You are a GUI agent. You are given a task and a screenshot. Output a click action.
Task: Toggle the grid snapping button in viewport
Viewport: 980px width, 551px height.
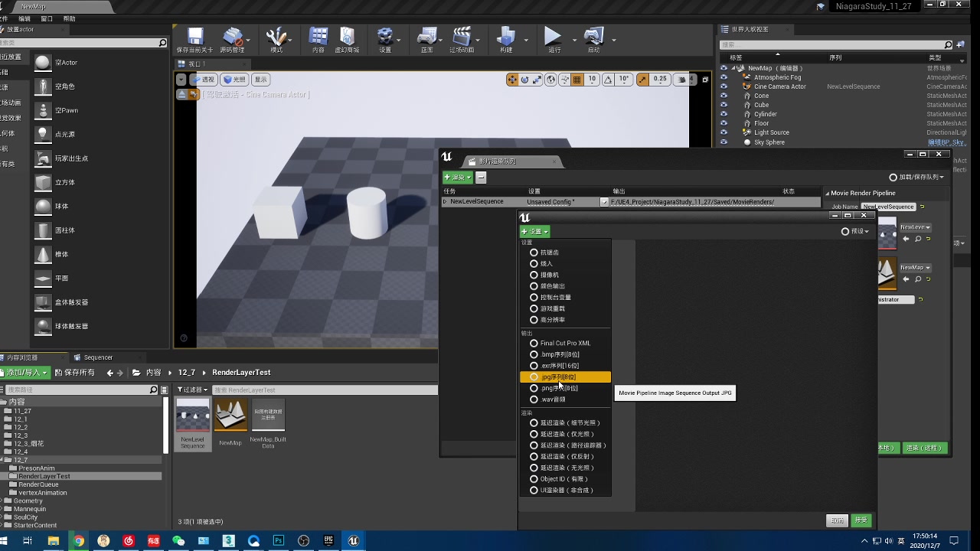[x=577, y=80]
